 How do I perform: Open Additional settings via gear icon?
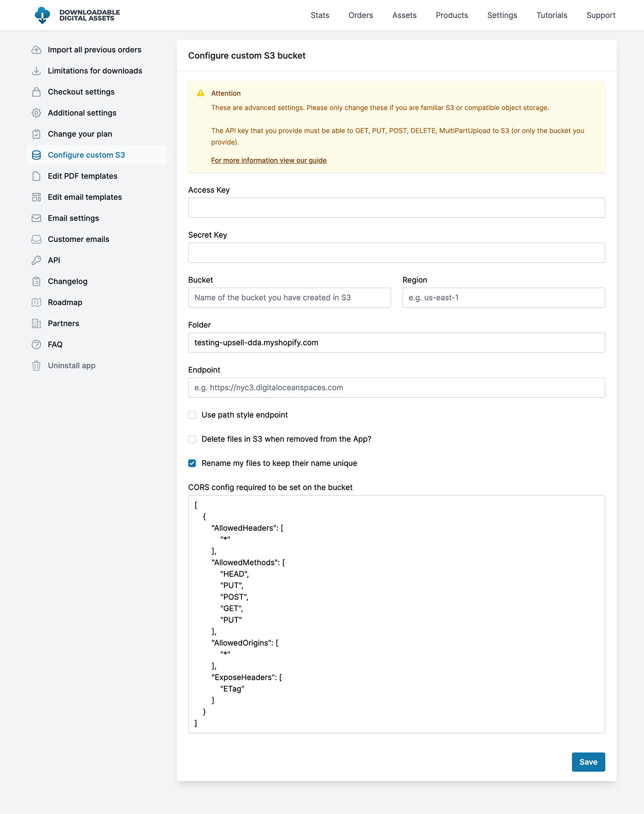pos(36,113)
